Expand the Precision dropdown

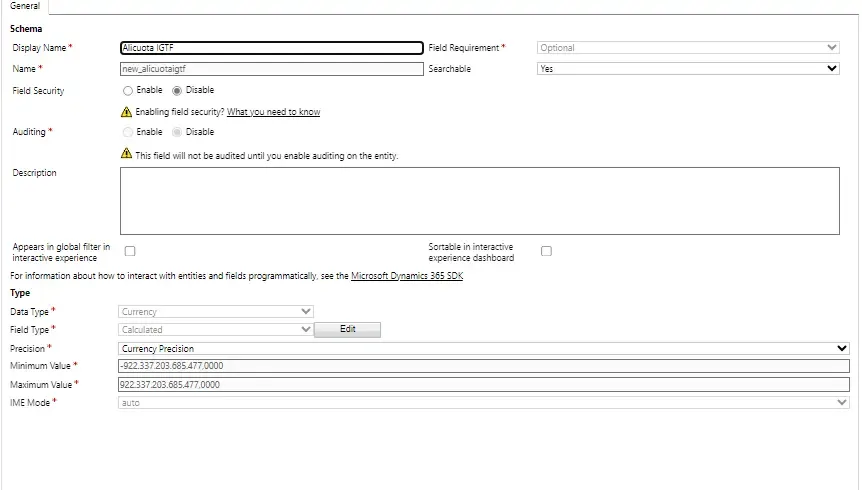(x=483, y=348)
